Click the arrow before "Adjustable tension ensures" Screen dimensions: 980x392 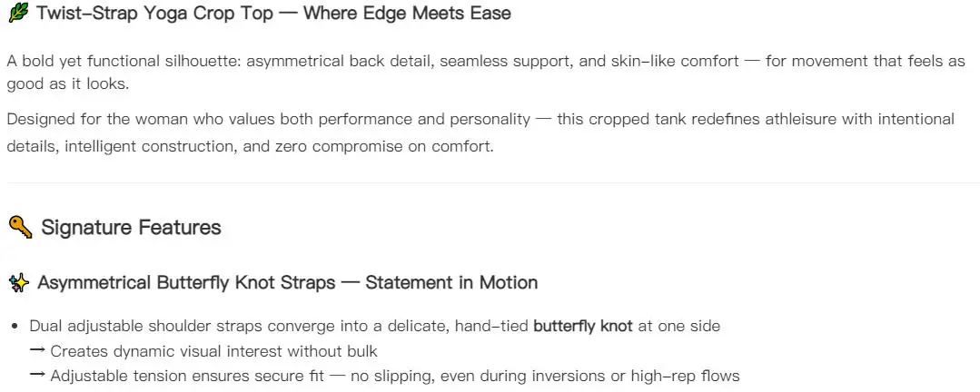(x=37, y=376)
